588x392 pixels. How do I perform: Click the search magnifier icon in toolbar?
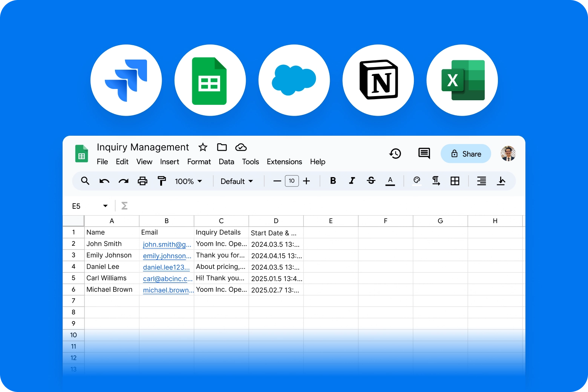pos(85,181)
